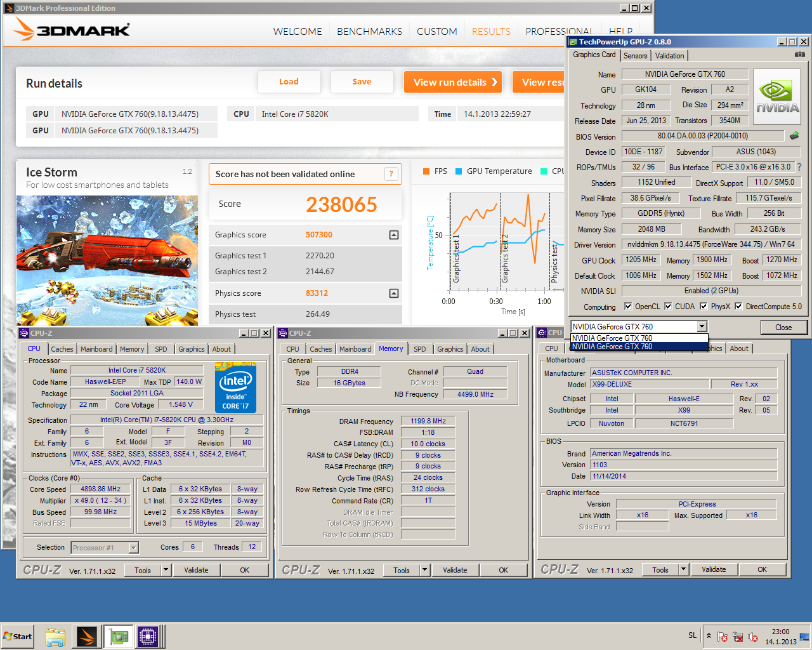Go to the WELCOME page in 3DMark

(x=298, y=31)
